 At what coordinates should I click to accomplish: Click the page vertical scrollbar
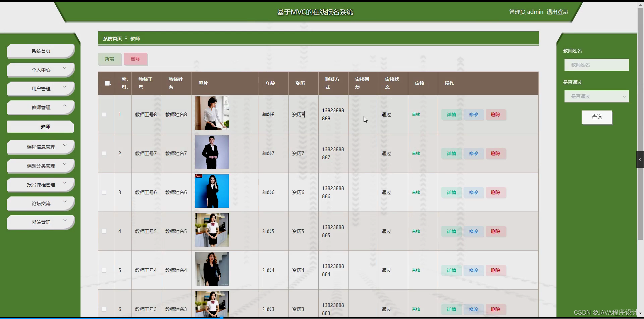click(640, 124)
